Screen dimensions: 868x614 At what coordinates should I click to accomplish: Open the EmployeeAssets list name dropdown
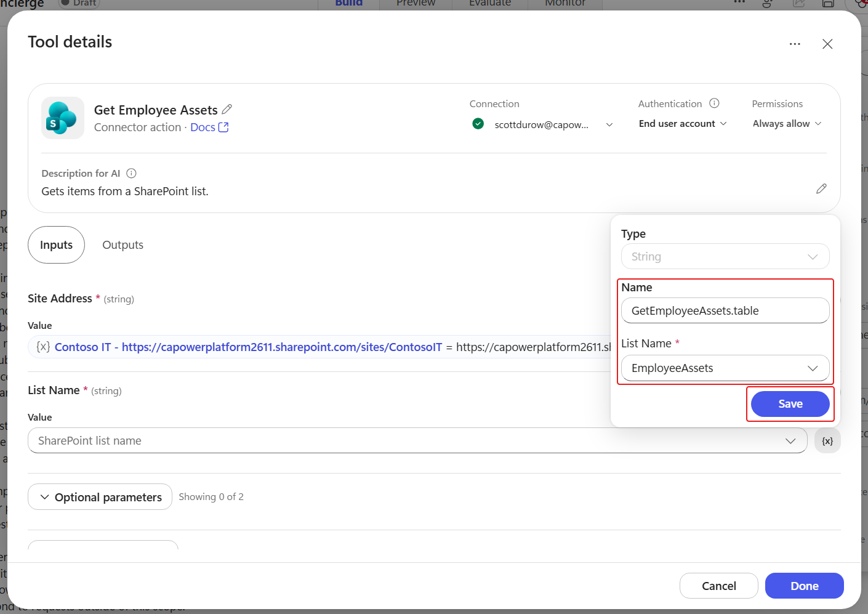[x=725, y=368]
